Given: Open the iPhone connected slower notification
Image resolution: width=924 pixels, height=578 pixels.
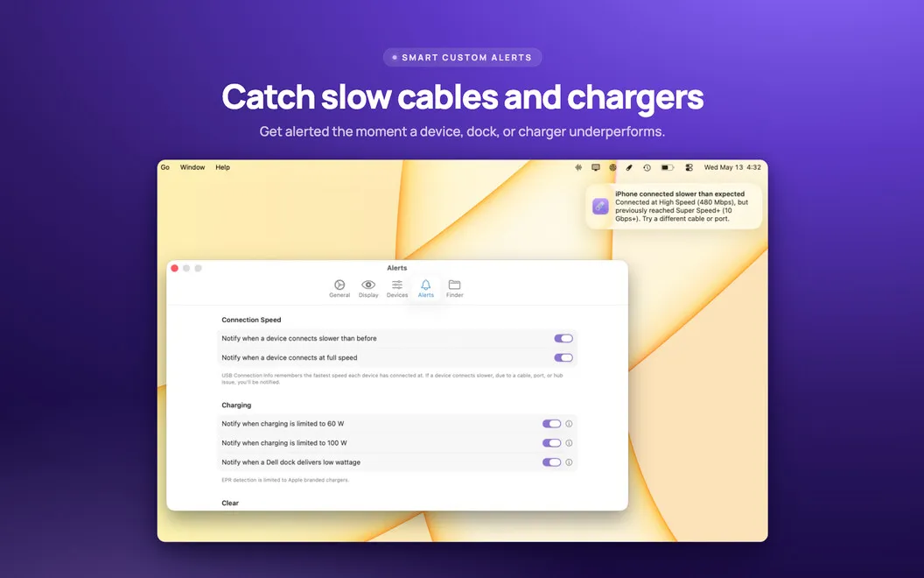Looking at the screenshot, I should 674,207.
